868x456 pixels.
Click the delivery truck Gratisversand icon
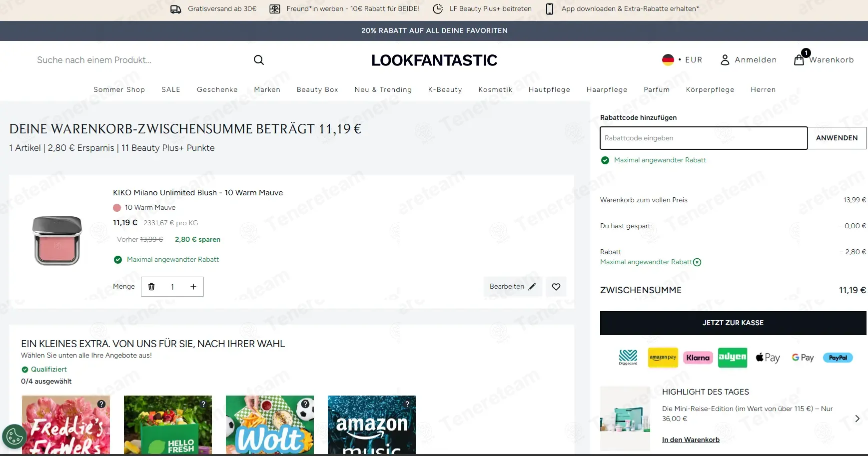[176, 9]
